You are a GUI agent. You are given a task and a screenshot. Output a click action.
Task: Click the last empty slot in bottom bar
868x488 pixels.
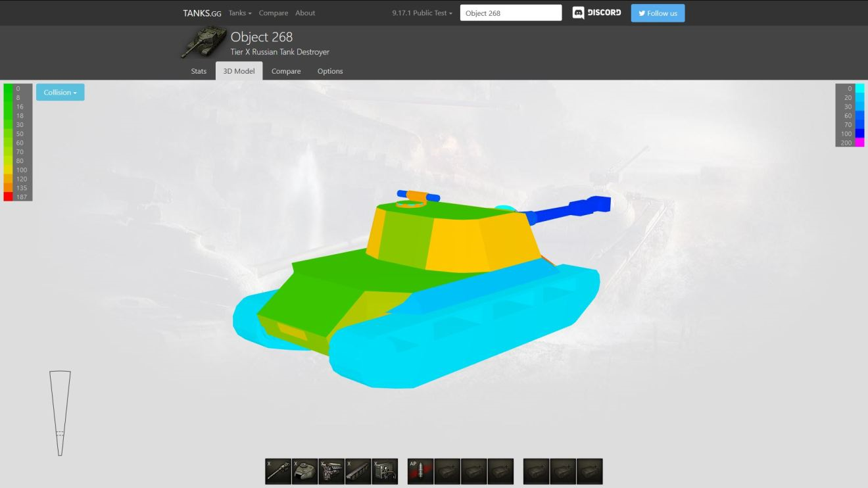point(589,472)
